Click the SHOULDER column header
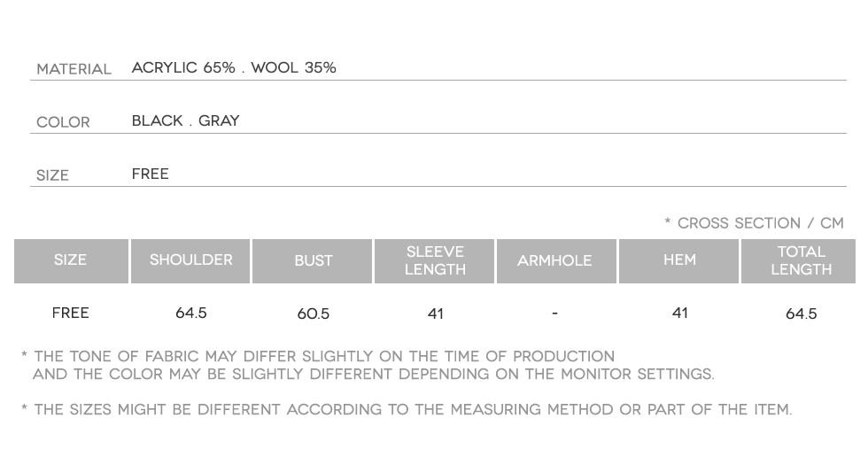 pos(190,260)
